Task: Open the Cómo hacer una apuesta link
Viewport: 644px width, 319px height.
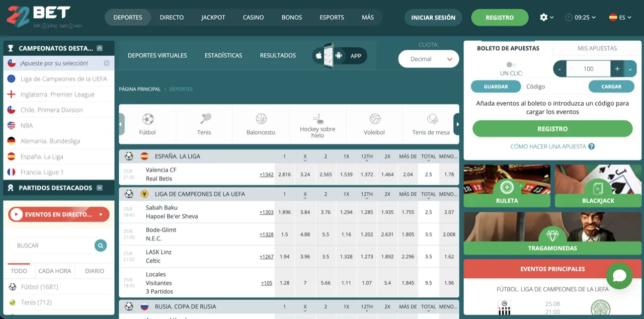Action: [x=548, y=146]
